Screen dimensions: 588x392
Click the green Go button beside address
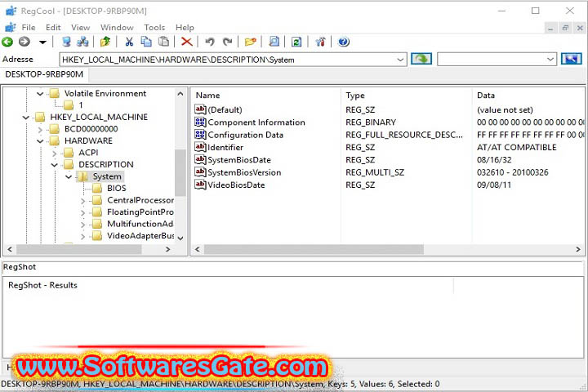point(421,59)
